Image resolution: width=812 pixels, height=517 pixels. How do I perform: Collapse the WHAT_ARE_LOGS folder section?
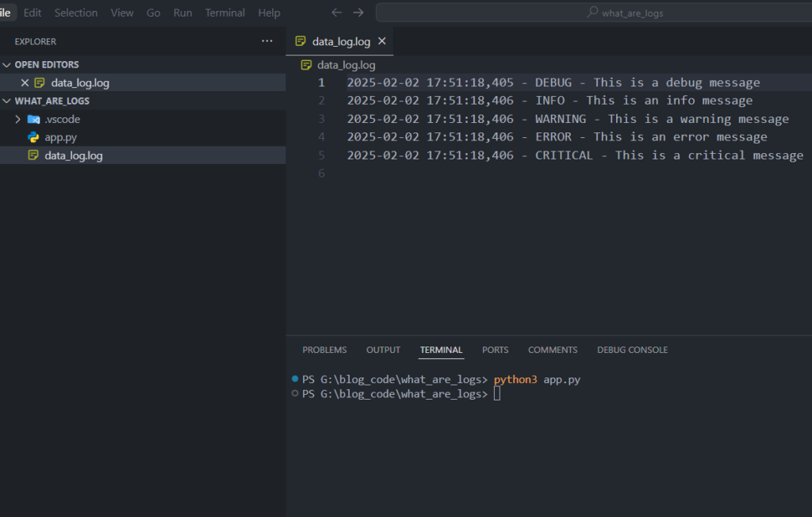(7, 101)
